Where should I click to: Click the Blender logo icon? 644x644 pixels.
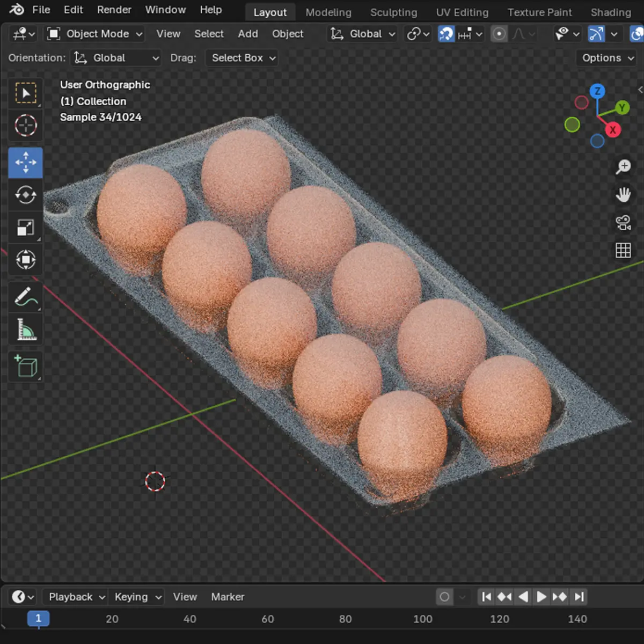(17, 10)
